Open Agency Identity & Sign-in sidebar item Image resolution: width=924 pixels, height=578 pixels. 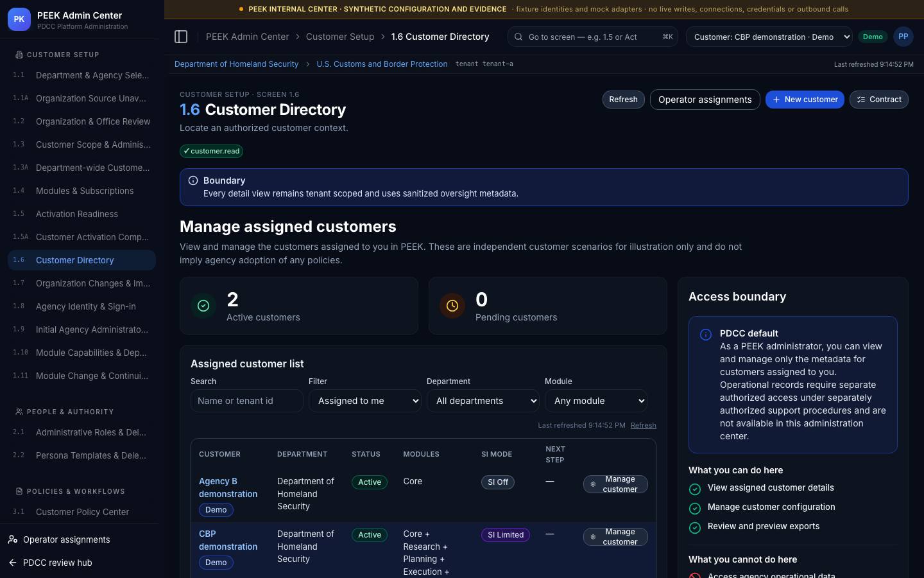tap(81, 306)
